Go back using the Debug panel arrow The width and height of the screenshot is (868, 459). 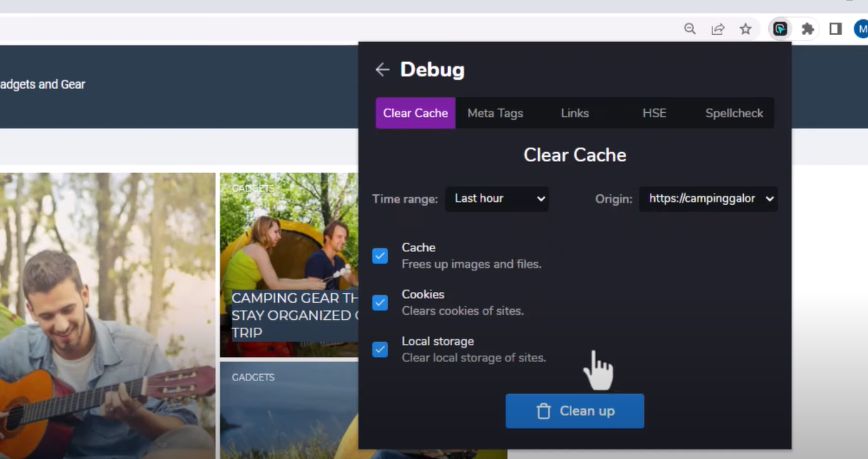(382, 69)
